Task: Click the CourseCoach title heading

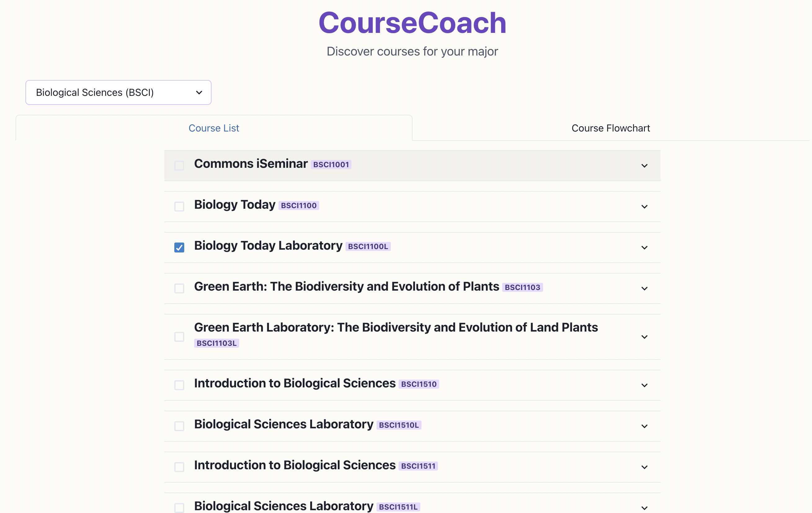Action: point(412,23)
